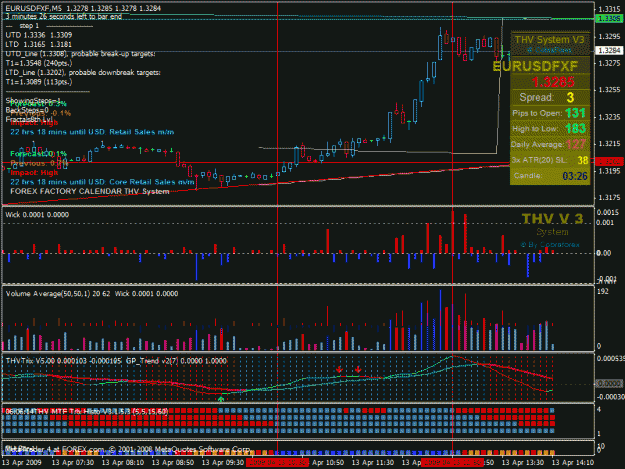This screenshot has height=469, width=625.
Task: Click the green up arrow in THVTrix window
Action: [x=221, y=398]
